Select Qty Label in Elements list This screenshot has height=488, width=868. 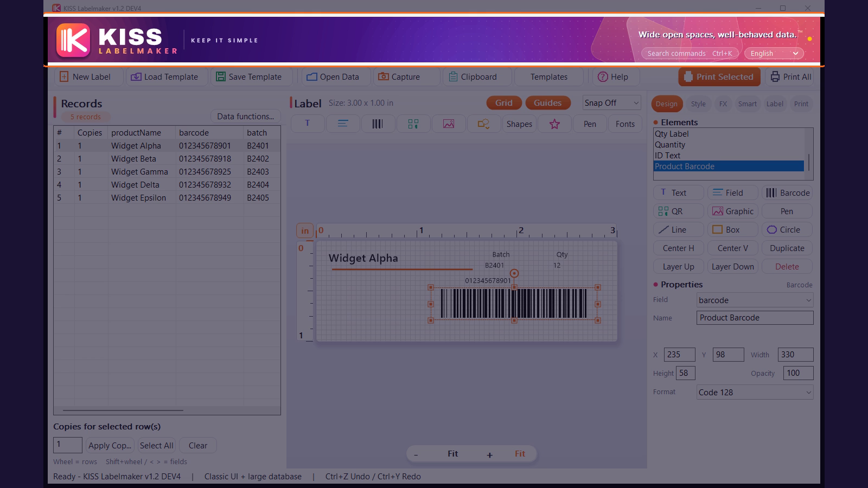coord(729,134)
